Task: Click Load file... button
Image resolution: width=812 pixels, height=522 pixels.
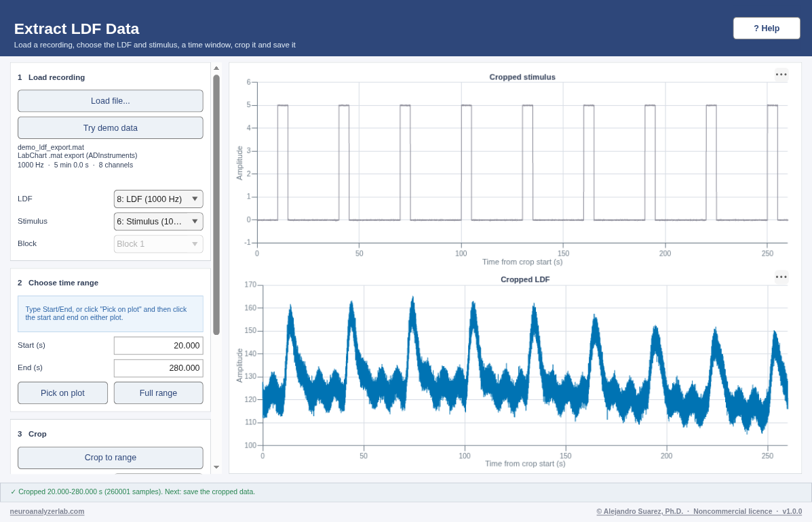Action: [x=111, y=101]
